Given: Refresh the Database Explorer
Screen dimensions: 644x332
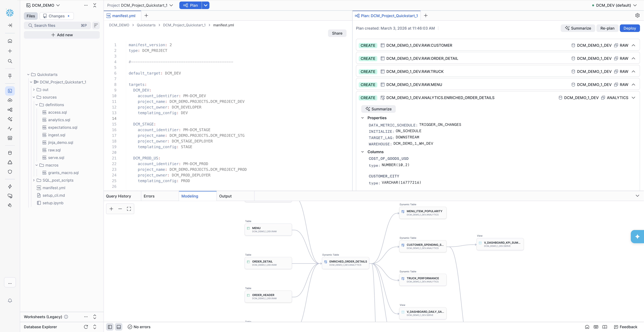Looking at the screenshot, I should (86, 327).
